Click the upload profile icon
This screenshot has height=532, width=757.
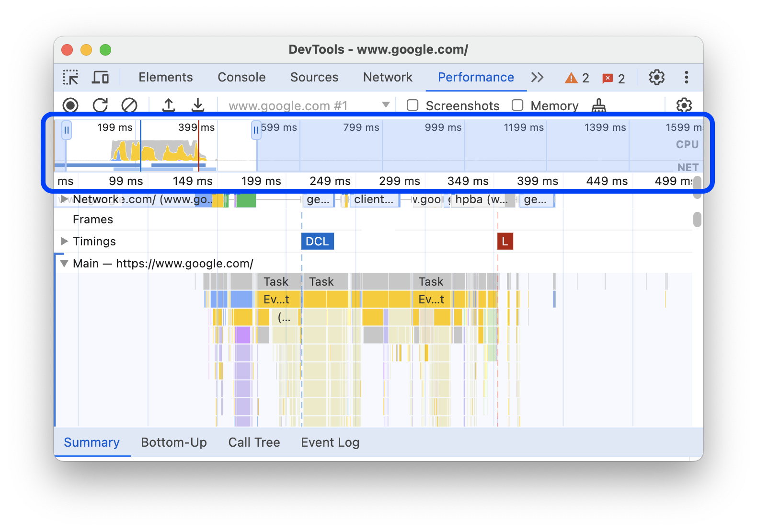(169, 105)
